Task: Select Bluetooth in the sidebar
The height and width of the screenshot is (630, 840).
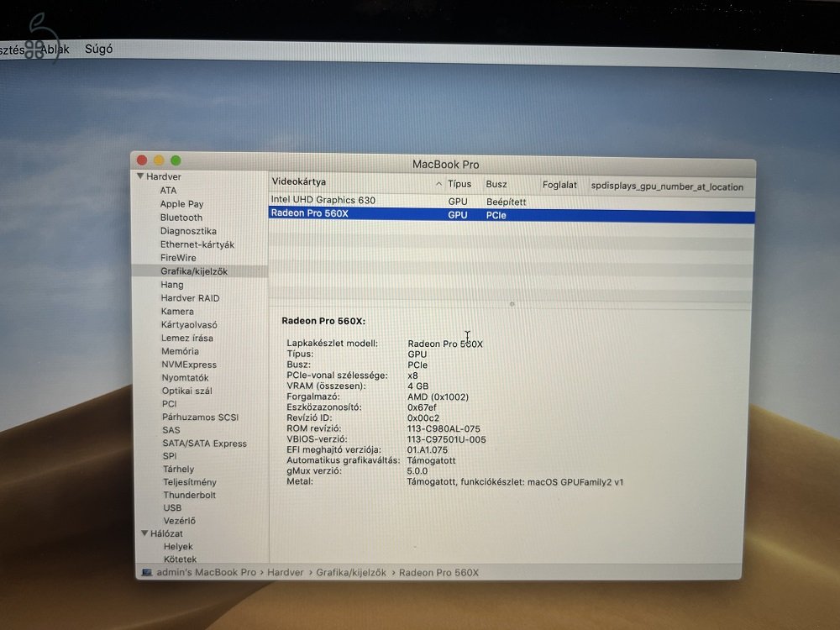Action: (x=181, y=218)
